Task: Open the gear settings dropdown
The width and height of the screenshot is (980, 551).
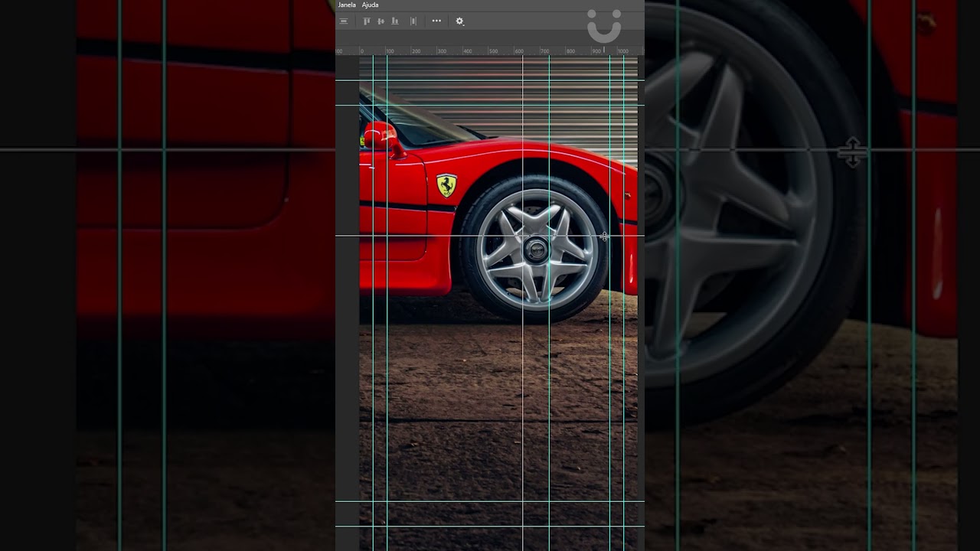Action: [x=459, y=21]
